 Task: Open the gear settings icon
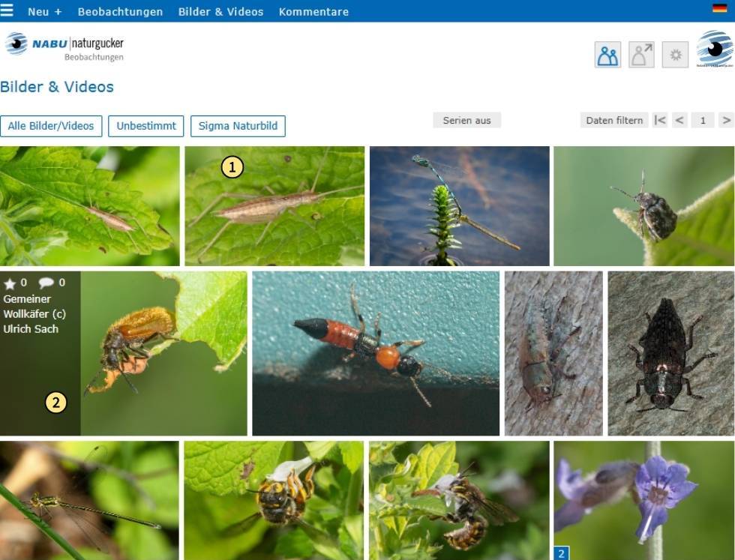coord(675,55)
